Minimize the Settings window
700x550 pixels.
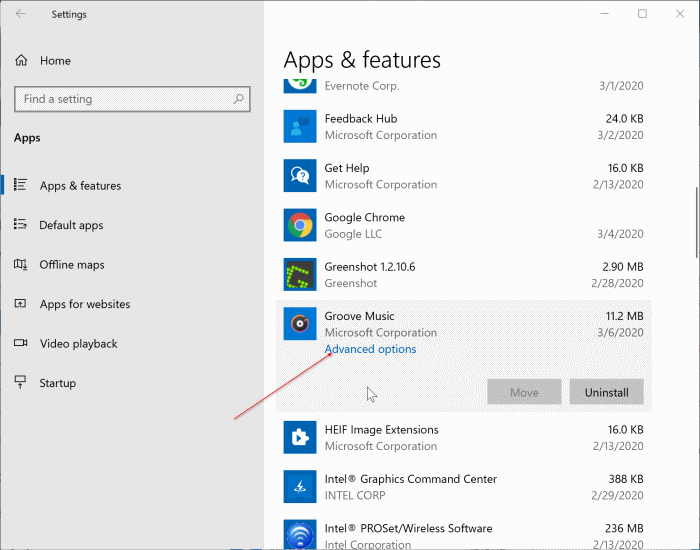click(604, 14)
